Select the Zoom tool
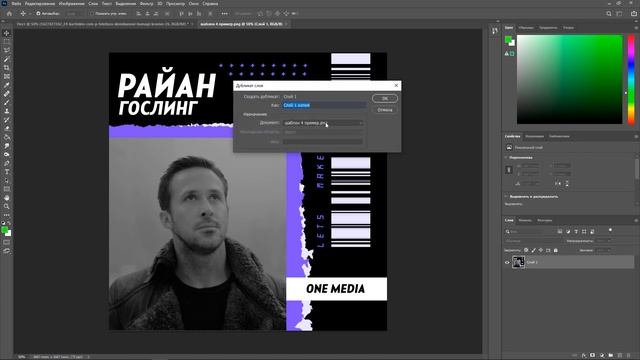640x360 pixels. (x=7, y=207)
